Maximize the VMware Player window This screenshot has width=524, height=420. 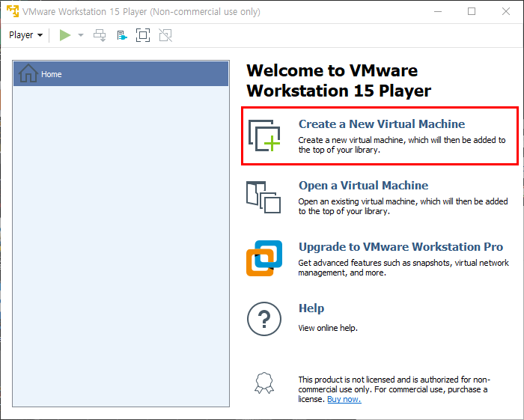coord(472,11)
